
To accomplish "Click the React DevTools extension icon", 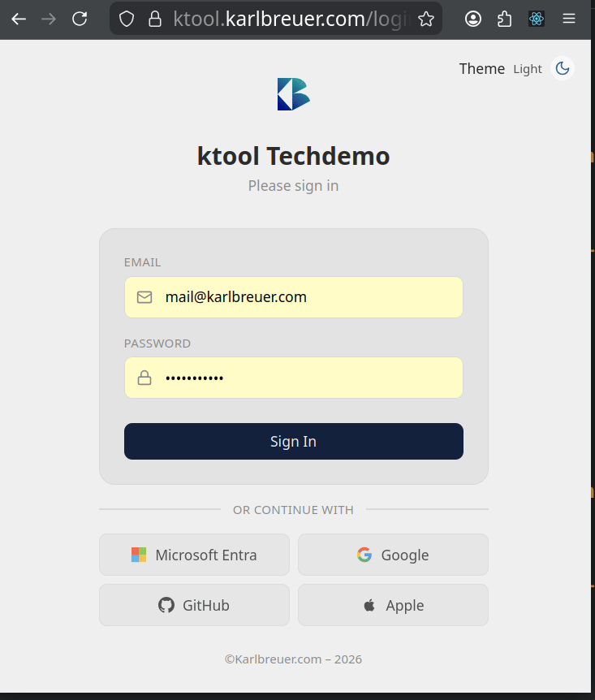I will (536, 18).
